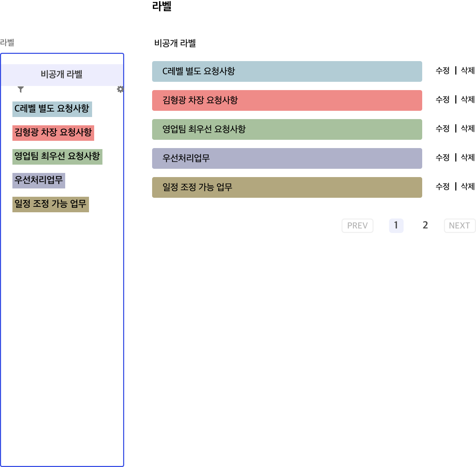476x467 pixels.
Task: Open label settings gear icon
Action: pos(120,89)
